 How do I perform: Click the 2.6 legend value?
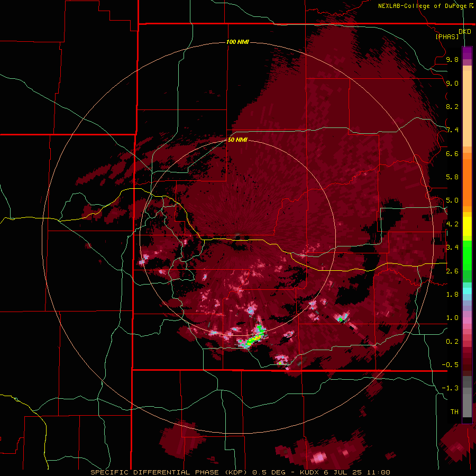coord(452,271)
